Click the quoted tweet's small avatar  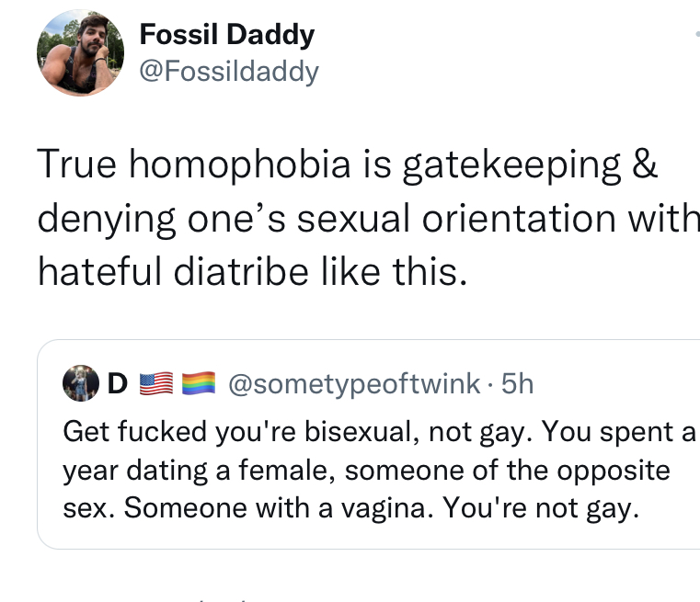pos(80,384)
